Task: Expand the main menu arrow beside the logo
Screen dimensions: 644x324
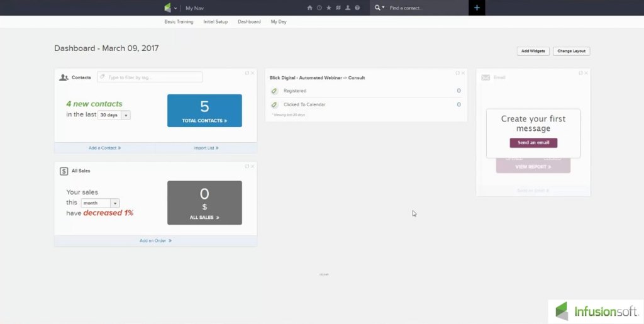Action: 176,8
